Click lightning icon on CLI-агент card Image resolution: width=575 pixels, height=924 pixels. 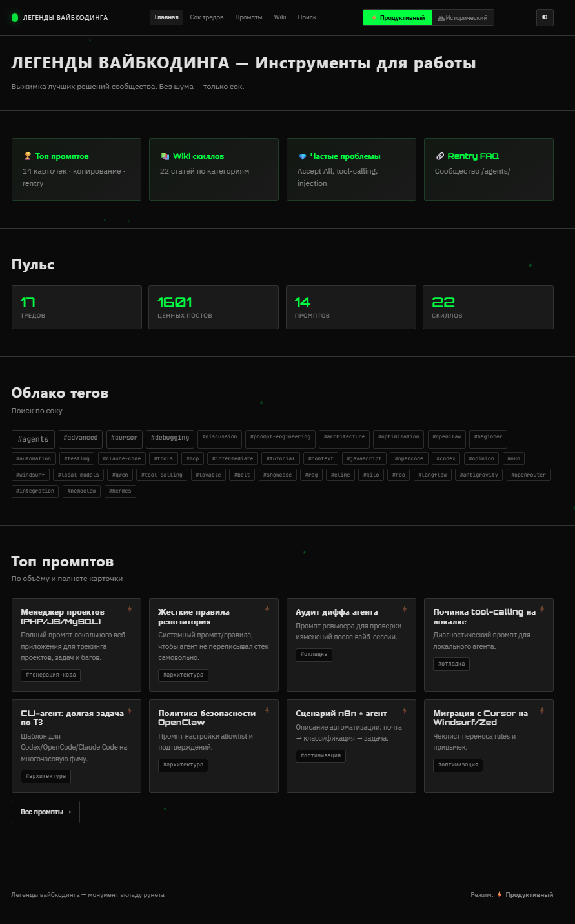click(129, 710)
